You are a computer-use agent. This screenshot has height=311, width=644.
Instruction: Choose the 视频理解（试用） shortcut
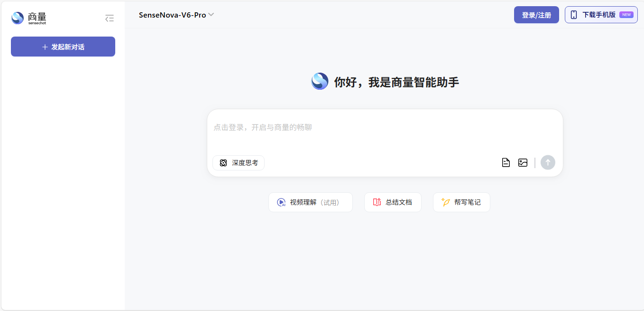click(x=311, y=202)
